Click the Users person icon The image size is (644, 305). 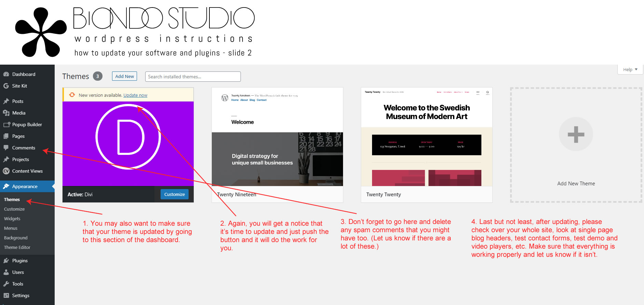coord(6,272)
